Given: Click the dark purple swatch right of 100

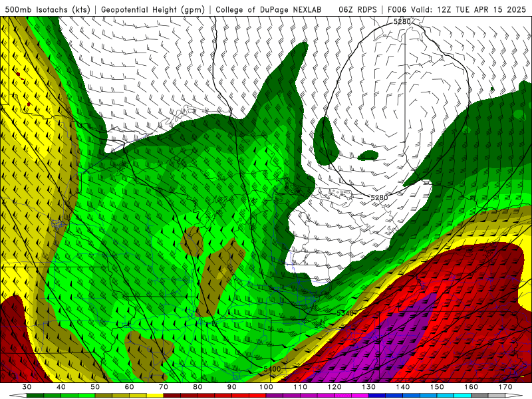Looking at the screenshot, I should pos(275,396).
